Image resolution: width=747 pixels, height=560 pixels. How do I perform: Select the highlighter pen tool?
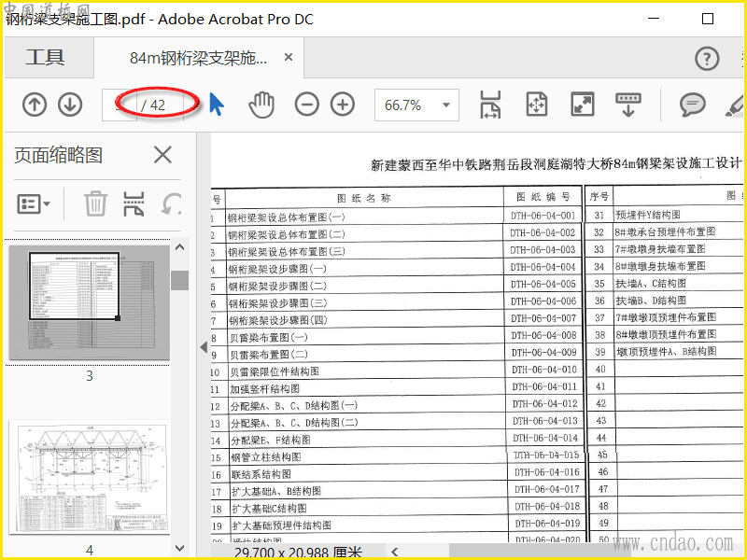(735, 105)
